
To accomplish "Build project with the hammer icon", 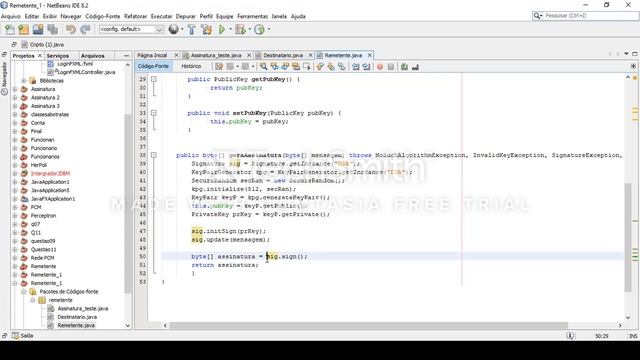I will point(191,29).
